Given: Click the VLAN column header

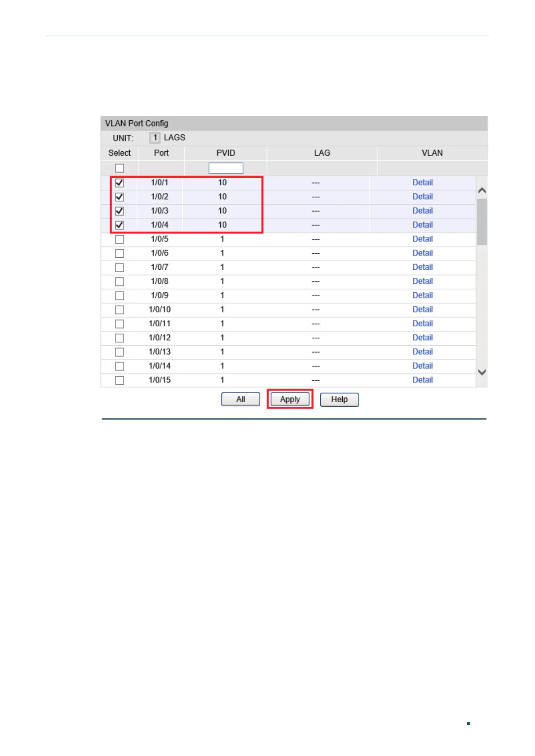Looking at the screenshot, I should 432,153.
